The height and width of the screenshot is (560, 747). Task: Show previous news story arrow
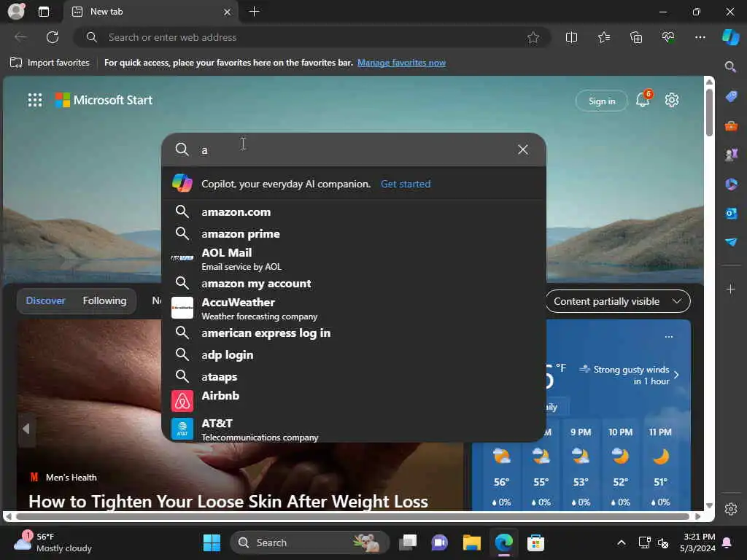(x=26, y=429)
